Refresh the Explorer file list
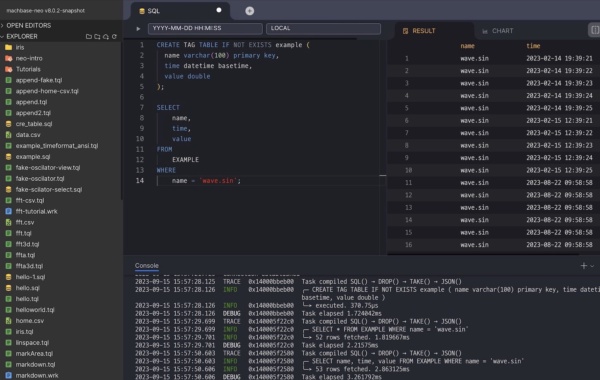Image resolution: width=600 pixels, height=380 pixels. click(x=114, y=37)
